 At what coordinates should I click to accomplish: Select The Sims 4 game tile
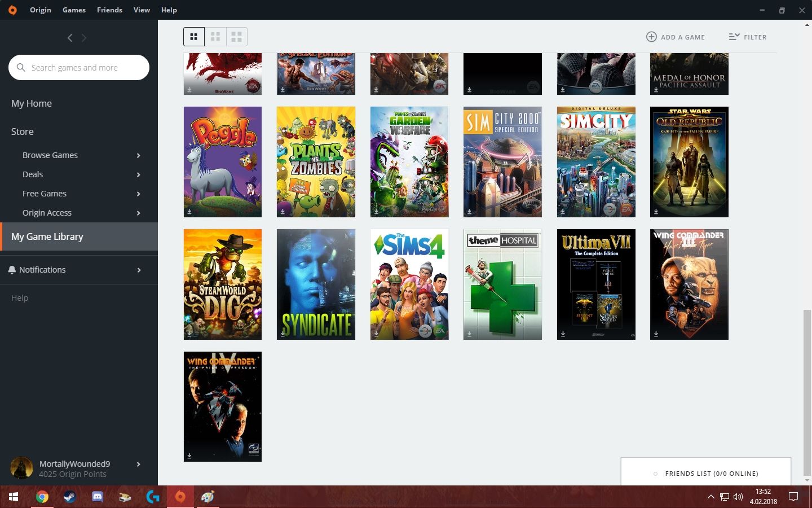point(409,284)
